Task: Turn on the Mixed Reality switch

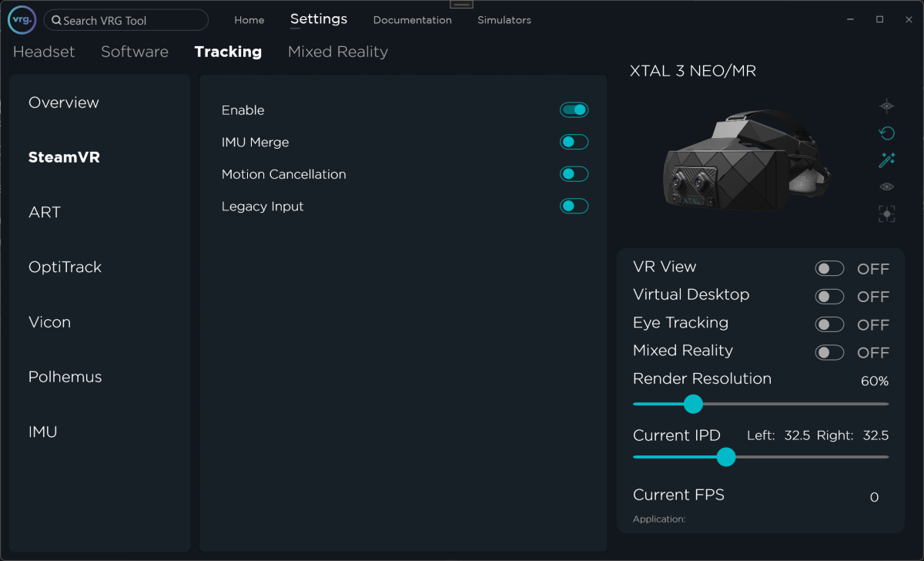Action: pos(830,352)
